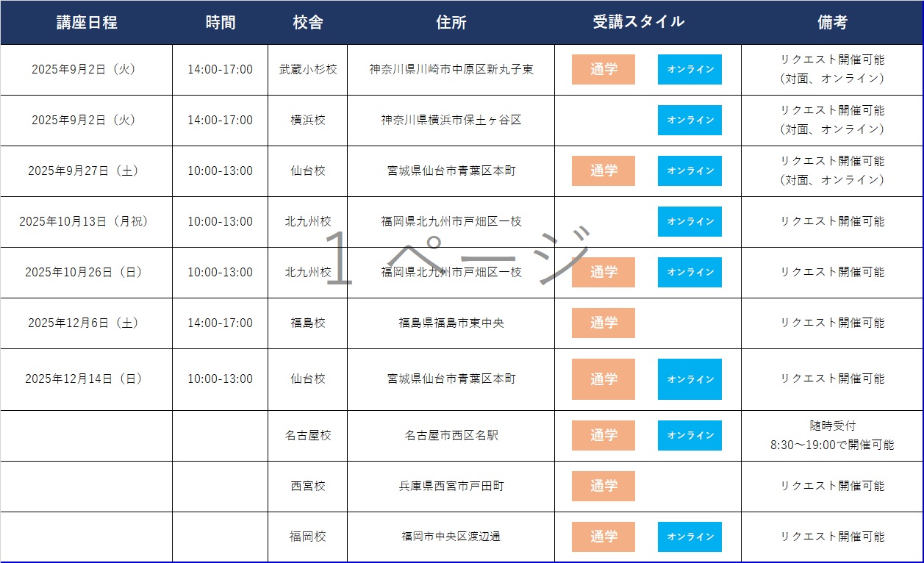Click the address 名古屋市西区名駅
Viewport: 924px width, 563px height.
pos(451,436)
